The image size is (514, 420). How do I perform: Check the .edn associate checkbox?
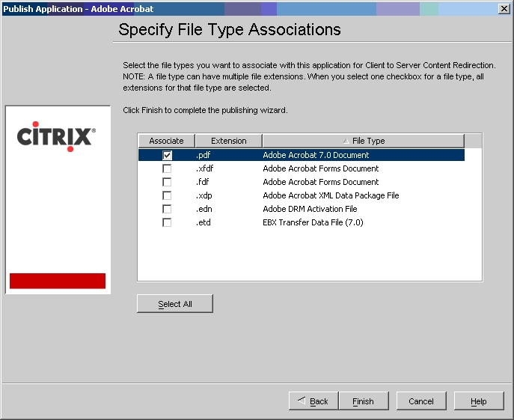tap(167, 209)
